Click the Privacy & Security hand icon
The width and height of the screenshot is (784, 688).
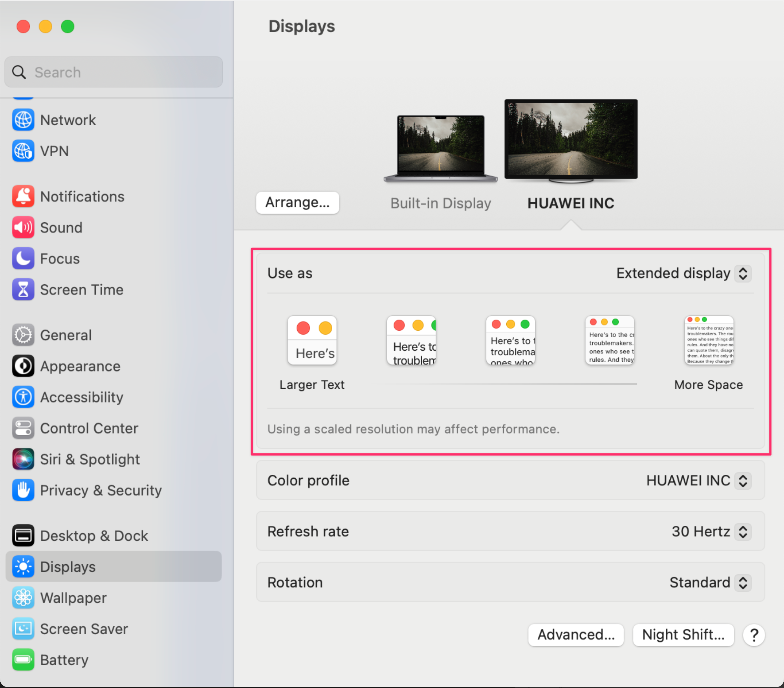click(x=23, y=490)
